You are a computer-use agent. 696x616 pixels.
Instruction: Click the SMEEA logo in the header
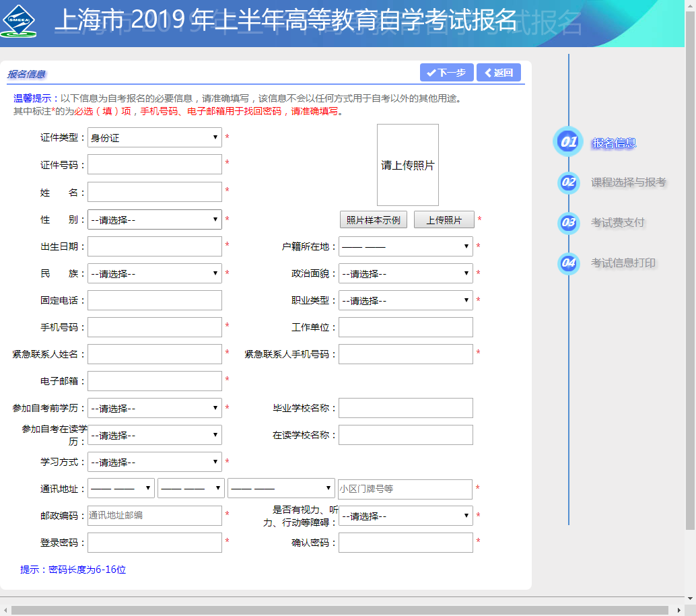pos(19,22)
